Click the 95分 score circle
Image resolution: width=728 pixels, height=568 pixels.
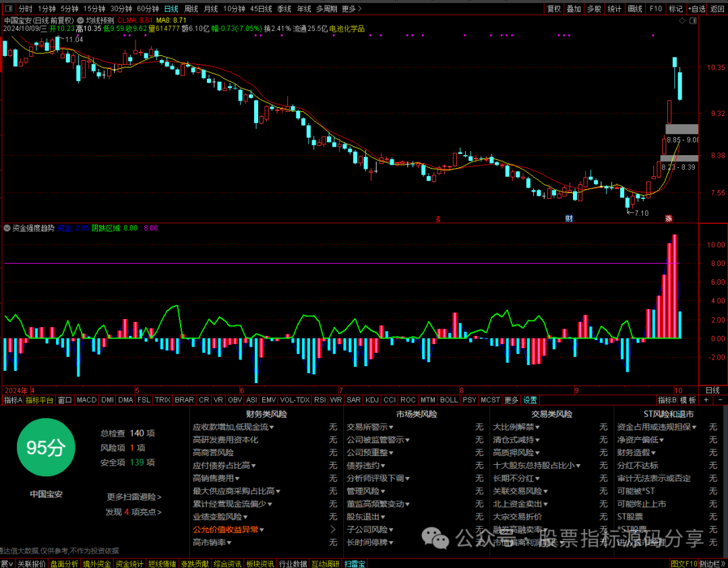click(46, 447)
